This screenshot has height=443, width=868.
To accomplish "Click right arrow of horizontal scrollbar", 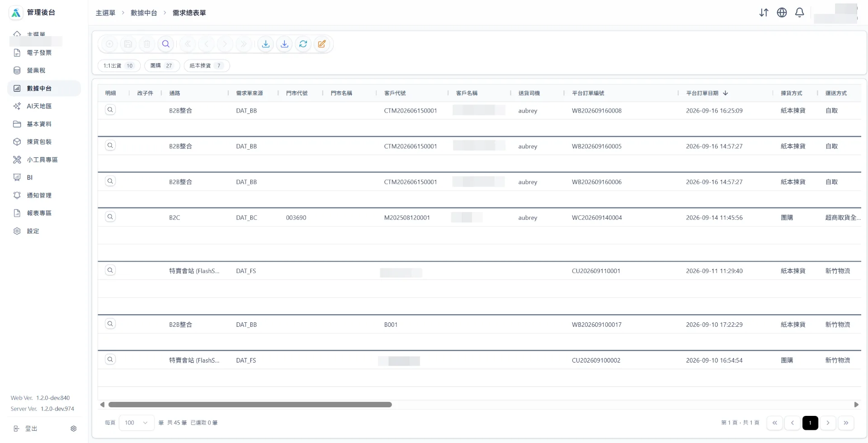I will (856, 405).
